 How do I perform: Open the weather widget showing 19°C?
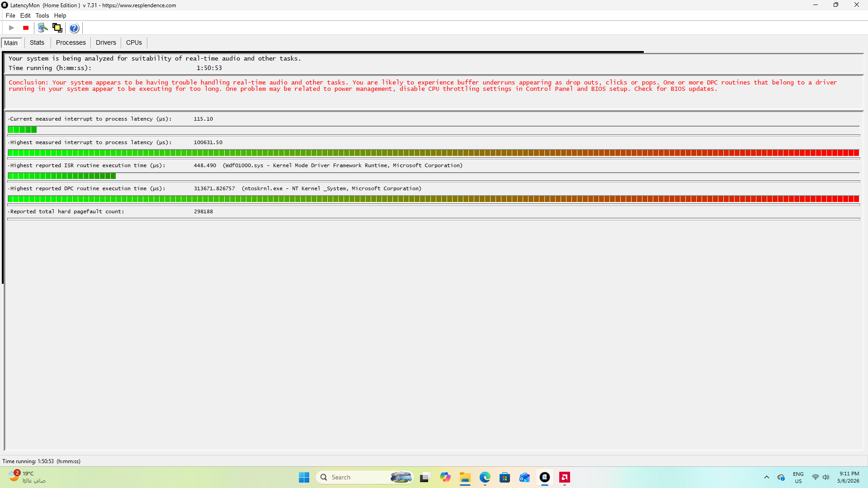click(27, 477)
